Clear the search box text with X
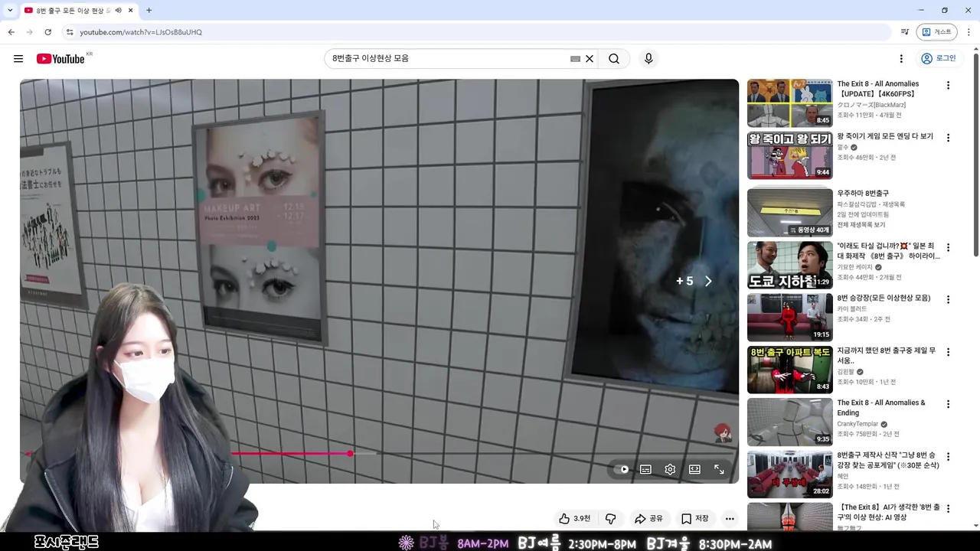Image resolution: width=980 pixels, height=551 pixels. tap(590, 59)
